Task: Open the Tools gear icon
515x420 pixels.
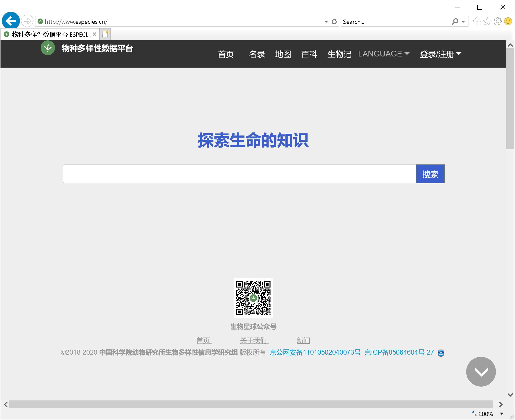Action: [x=497, y=22]
